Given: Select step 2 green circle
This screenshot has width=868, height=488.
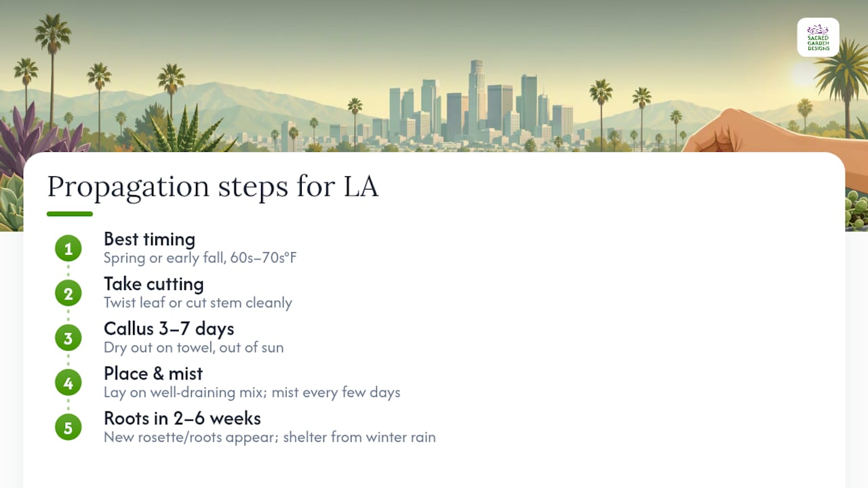Looking at the screenshot, I should point(68,293).
